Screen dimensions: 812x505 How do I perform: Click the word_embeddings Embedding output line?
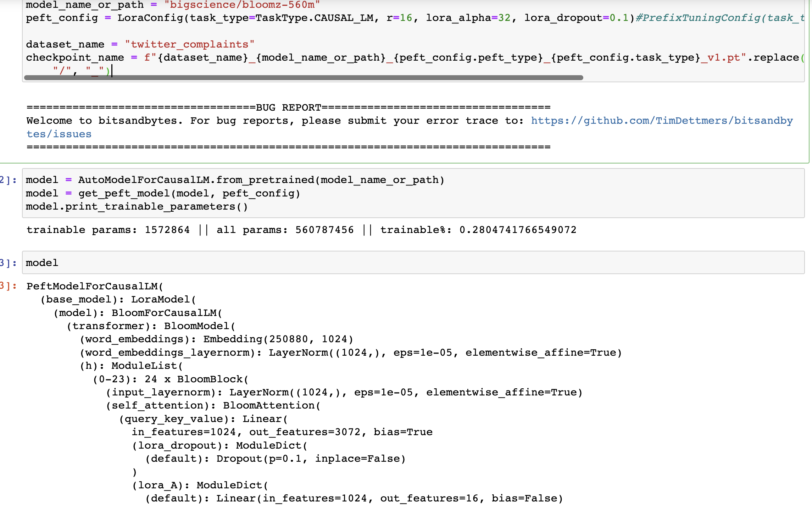216,339
